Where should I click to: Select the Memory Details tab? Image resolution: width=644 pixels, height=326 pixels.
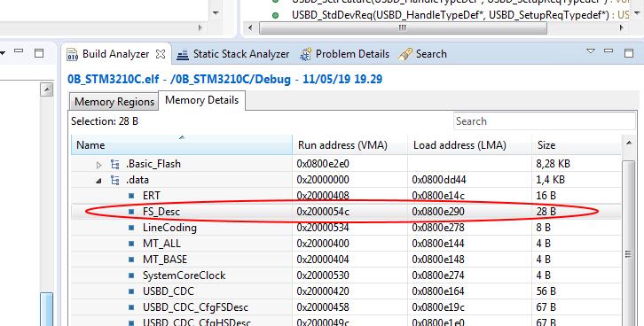pyautogui.click(x=201, y=100)
